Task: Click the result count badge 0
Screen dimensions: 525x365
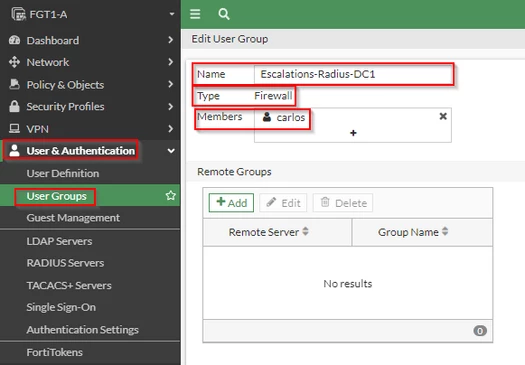Action: point(480,331)
